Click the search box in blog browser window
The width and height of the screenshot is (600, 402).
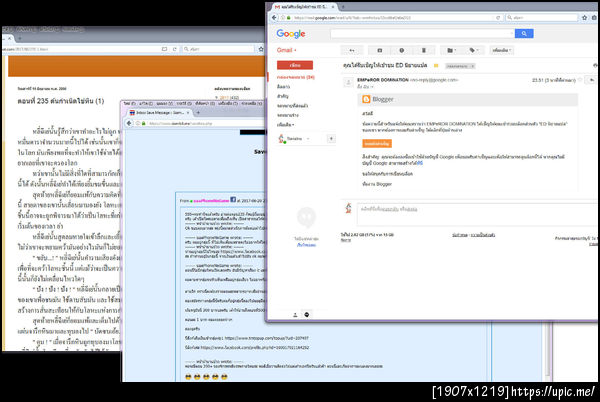point(218,49)
